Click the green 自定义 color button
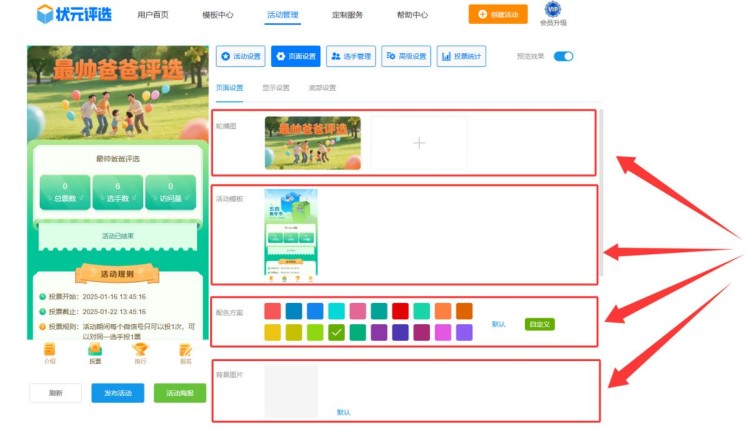This screenshot has width=750, height=428. click(x=539, y=324)
